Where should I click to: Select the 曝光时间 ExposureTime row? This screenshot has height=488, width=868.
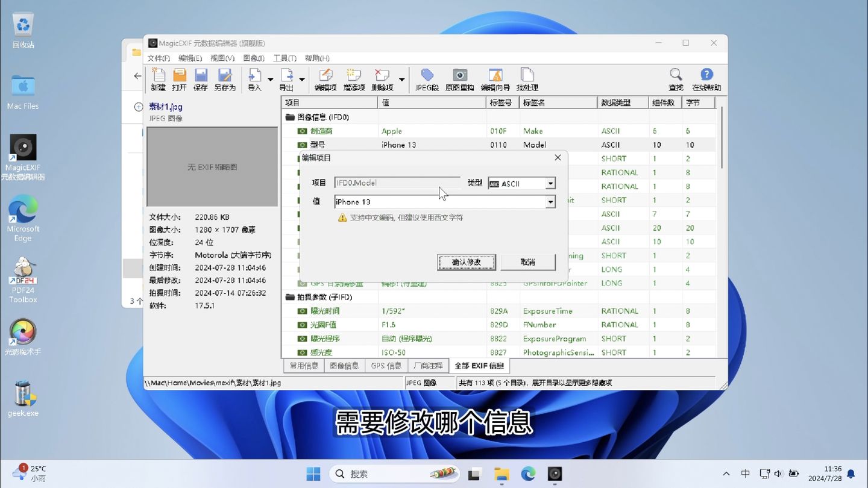click(498, 311)
